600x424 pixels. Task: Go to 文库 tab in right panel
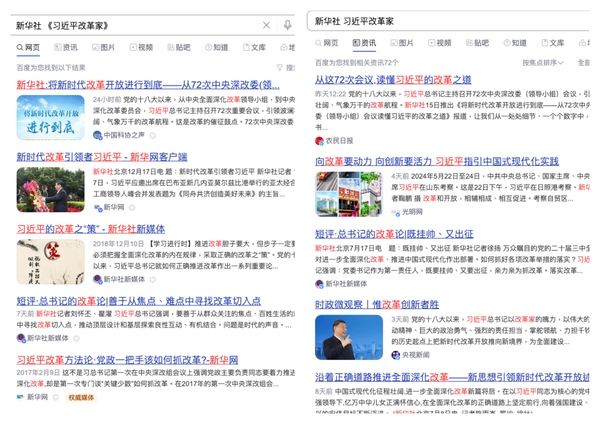coord(551,43)
